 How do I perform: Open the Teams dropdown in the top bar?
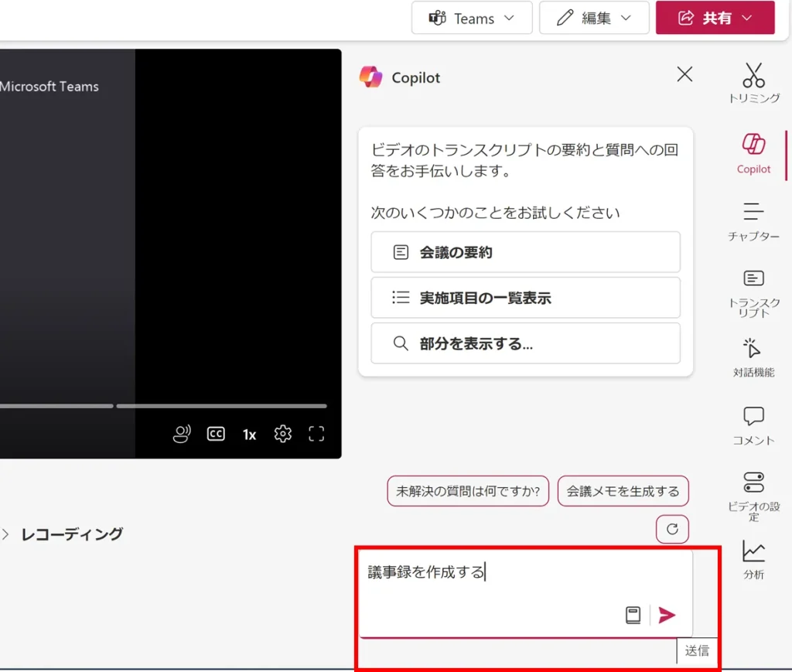coord(472,18)
